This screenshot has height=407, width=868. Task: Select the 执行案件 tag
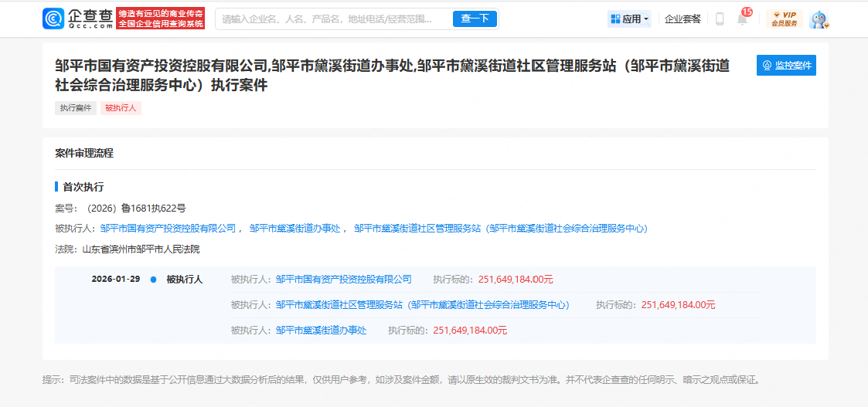click(76, 108)
